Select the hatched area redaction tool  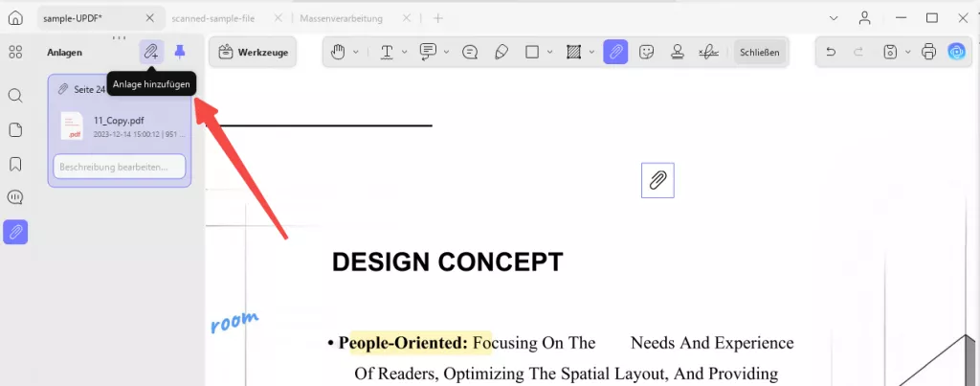pos(574,52)
